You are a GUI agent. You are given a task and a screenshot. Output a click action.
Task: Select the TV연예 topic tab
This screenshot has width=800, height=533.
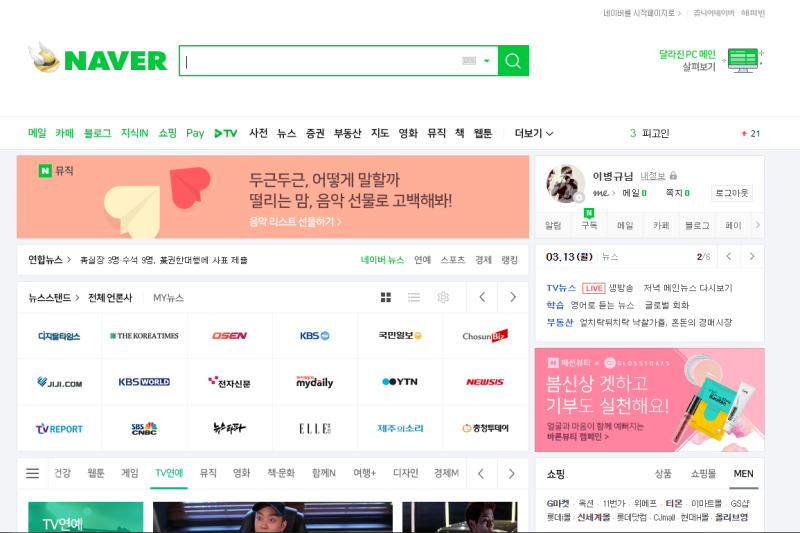[169, 473]
